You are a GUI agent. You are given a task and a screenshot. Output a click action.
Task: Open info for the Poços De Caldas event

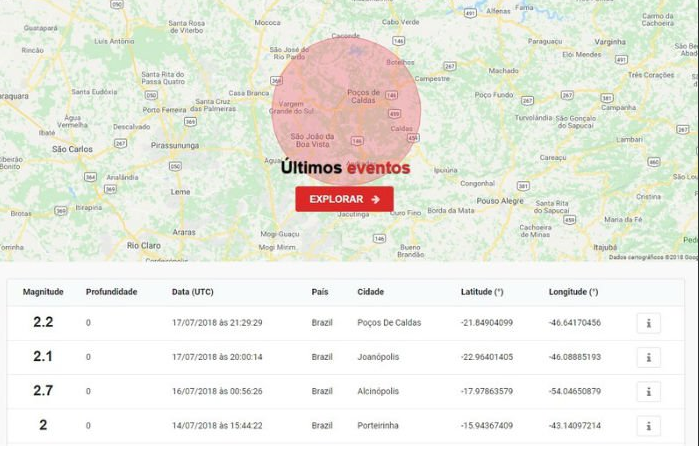(x=648, y=323)
